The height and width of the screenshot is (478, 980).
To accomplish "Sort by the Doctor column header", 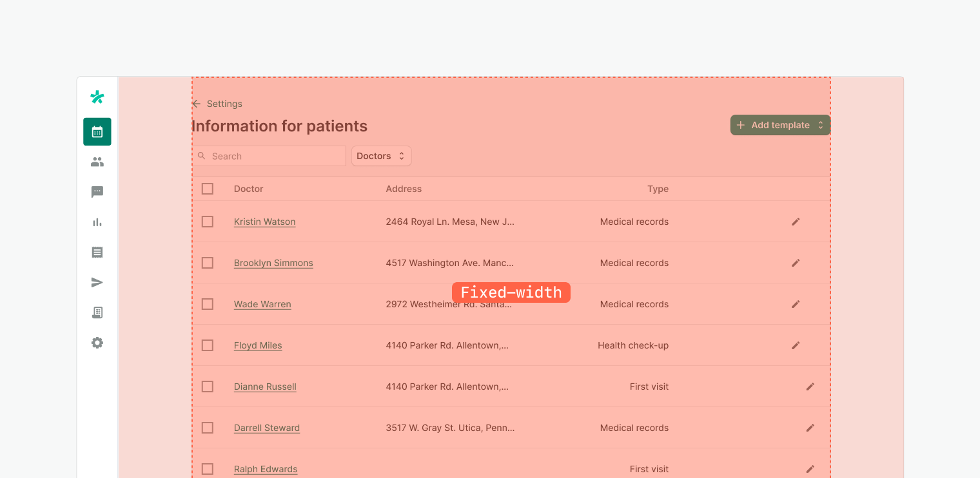I will click(249, 189).
